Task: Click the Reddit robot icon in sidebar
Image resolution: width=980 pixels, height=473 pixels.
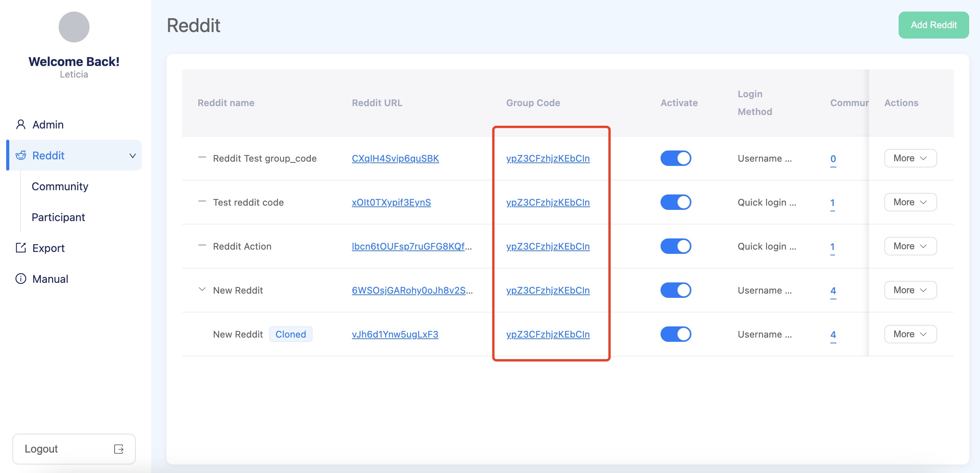Action: 21,155
